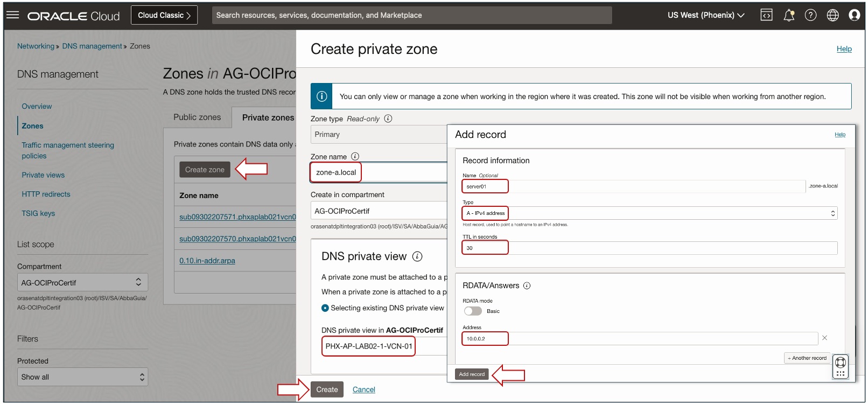The width and height of the screenshot is (868, 404).
Task: Select Zones in DNS management menu
Action: pyautogui.click(x=32, y=126)
